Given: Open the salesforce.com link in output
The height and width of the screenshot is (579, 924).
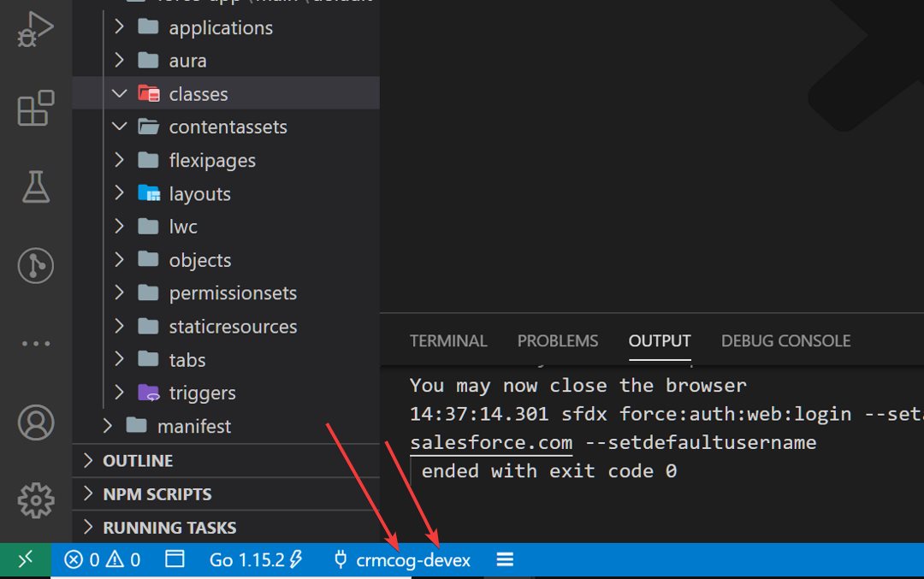Looking at the screenshot, I should coord(491,442).
